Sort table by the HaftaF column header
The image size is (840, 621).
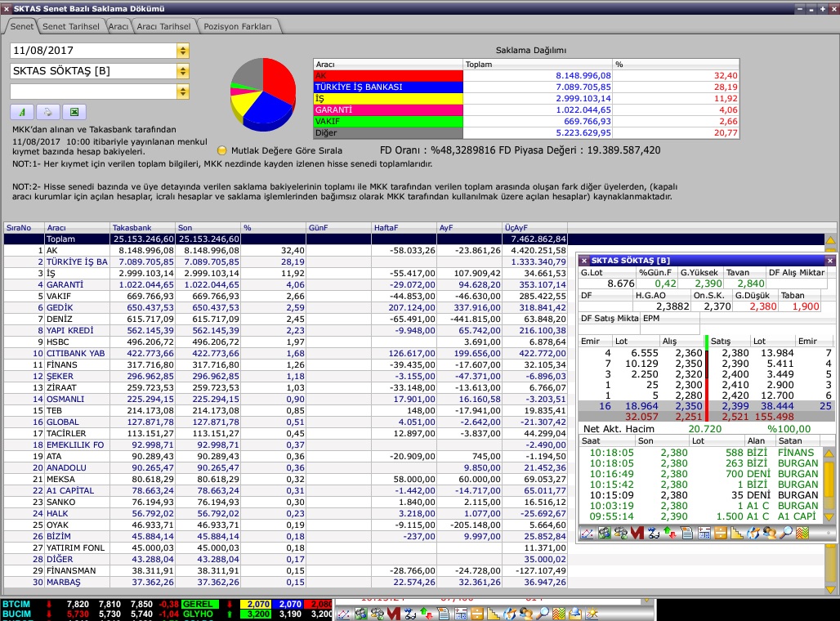(x=404, y=228)
